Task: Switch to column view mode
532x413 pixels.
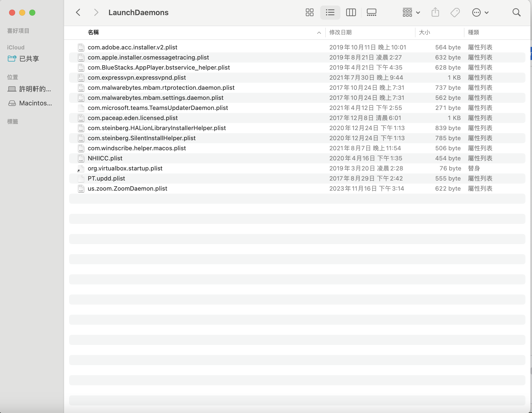Action: point(351,12)
